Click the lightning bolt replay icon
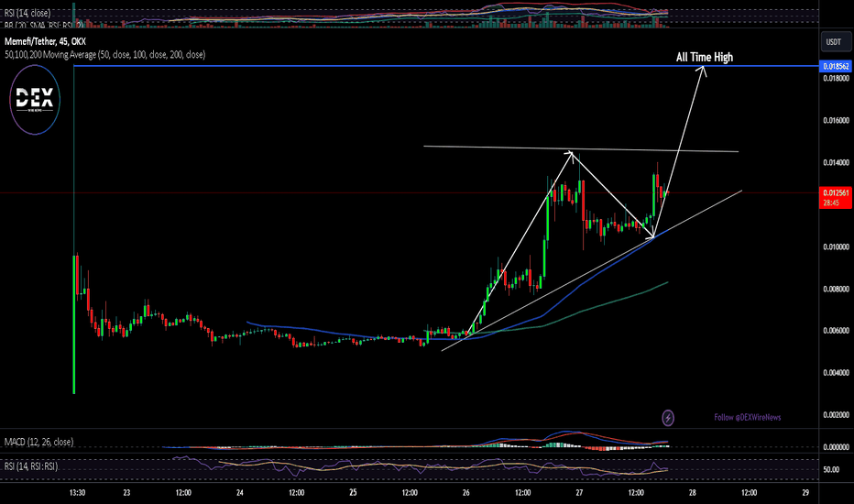The height and width of the screenshot is (504, 854). [x=668, y=418]
